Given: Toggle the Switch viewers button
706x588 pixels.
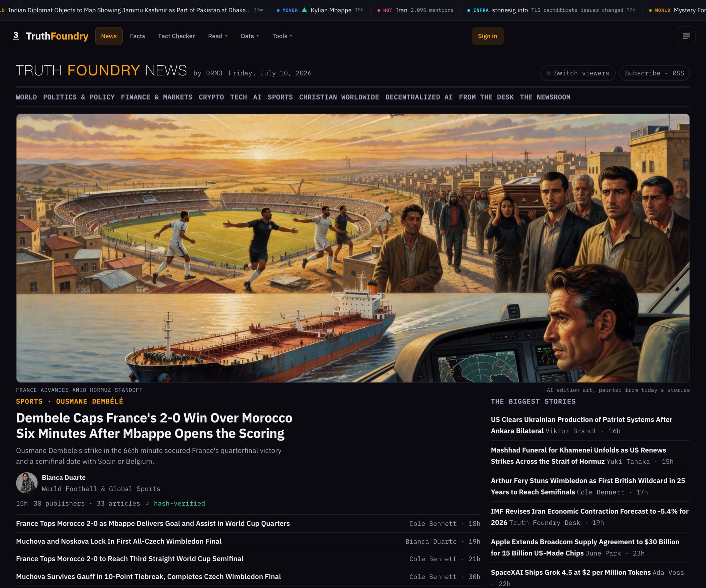Looking at the screenshot, I should click(x=578, y=73).
